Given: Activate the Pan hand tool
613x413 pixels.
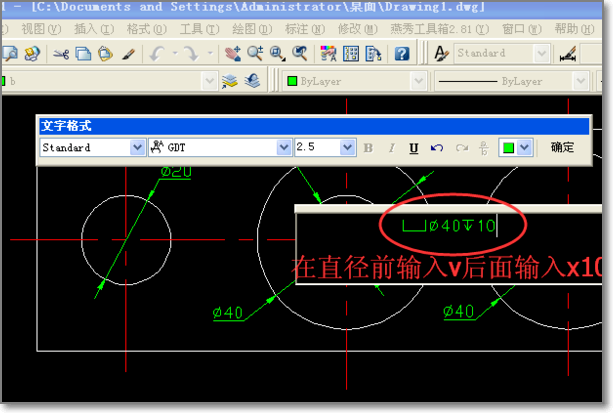Looking at the screenshot, I should [233, 54].
